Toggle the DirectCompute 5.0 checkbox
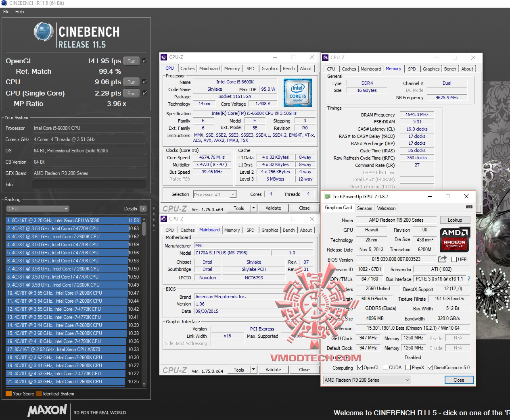Viewport: 510px width, 420px height. [430, 368]
